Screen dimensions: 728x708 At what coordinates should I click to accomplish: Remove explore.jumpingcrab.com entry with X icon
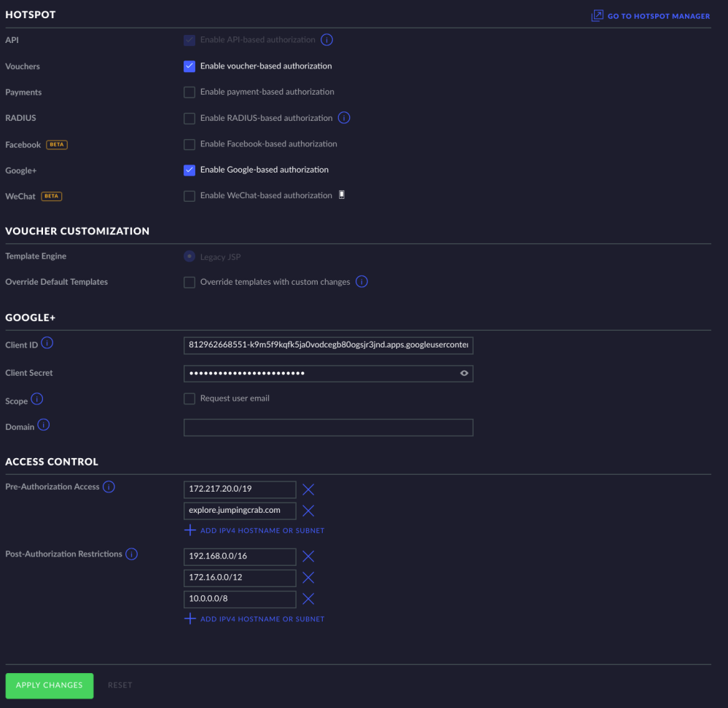(x=308, y=511)
